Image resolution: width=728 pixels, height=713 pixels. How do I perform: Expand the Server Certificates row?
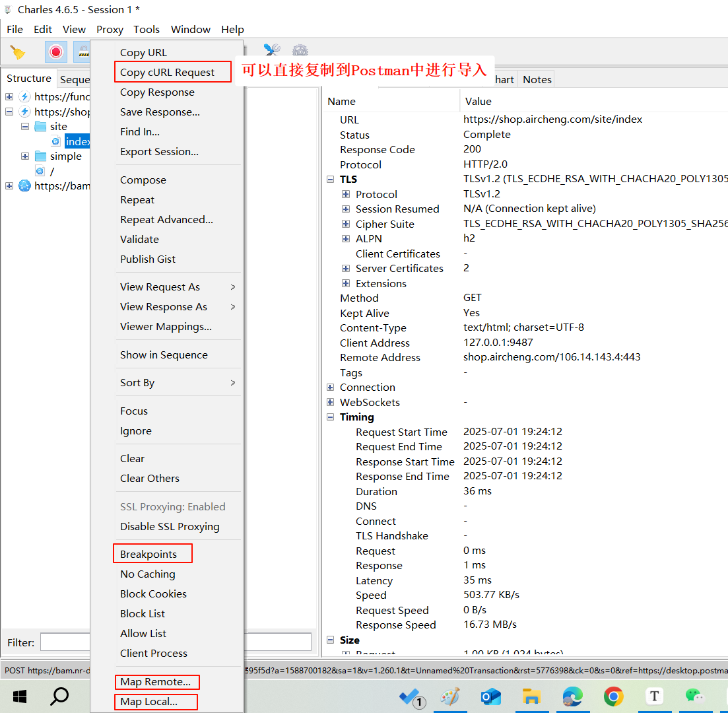pyautogui.click(x=346, y=269)
